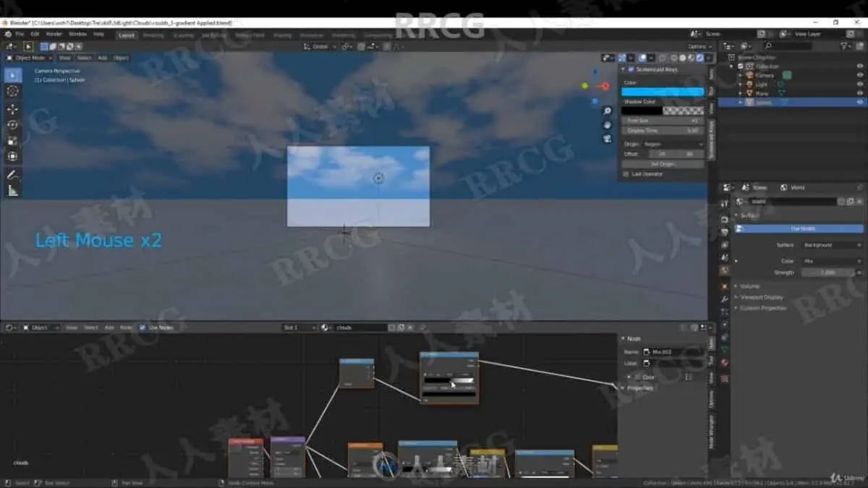This screenshot has width=868, height=488.
Task: Select the Cursor tool in viewport toolbar
Action: [x=13, y=91]
